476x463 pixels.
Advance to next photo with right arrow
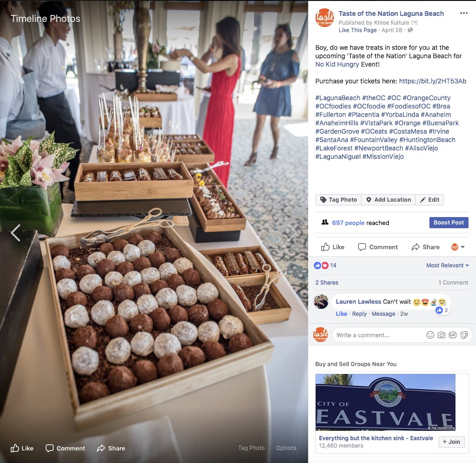point(292,232)
